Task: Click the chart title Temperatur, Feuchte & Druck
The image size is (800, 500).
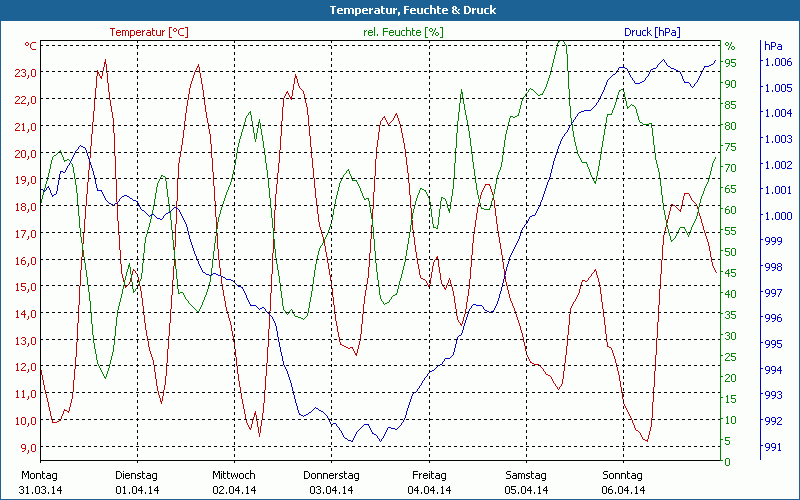Action: point(400,10)
